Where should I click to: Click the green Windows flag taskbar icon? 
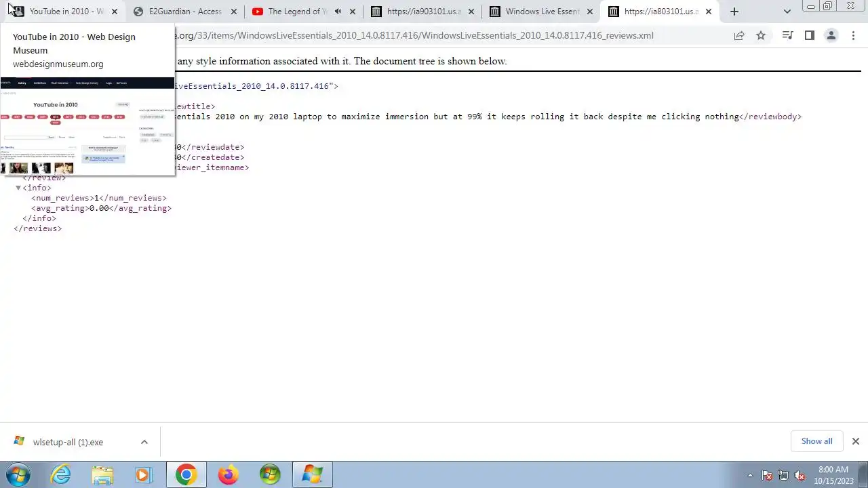click(x=270, y=474)
